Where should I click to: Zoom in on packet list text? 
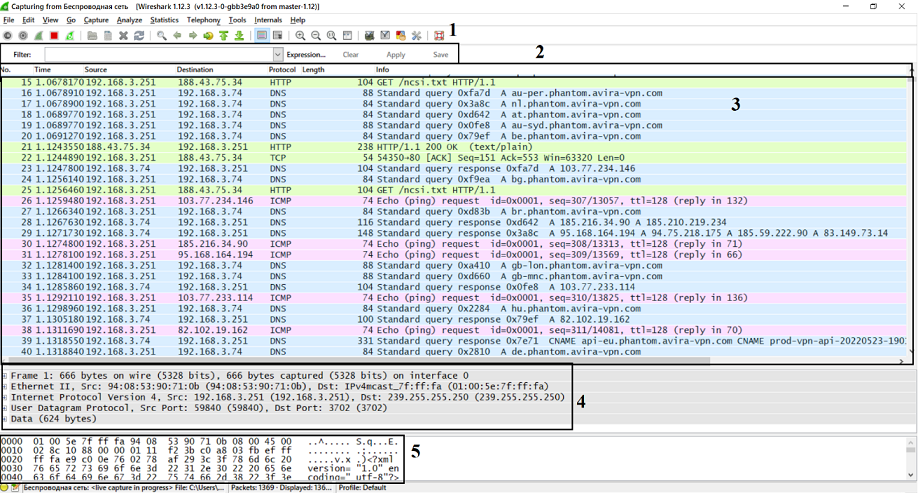pyautogui.click(x=300, y=36)
